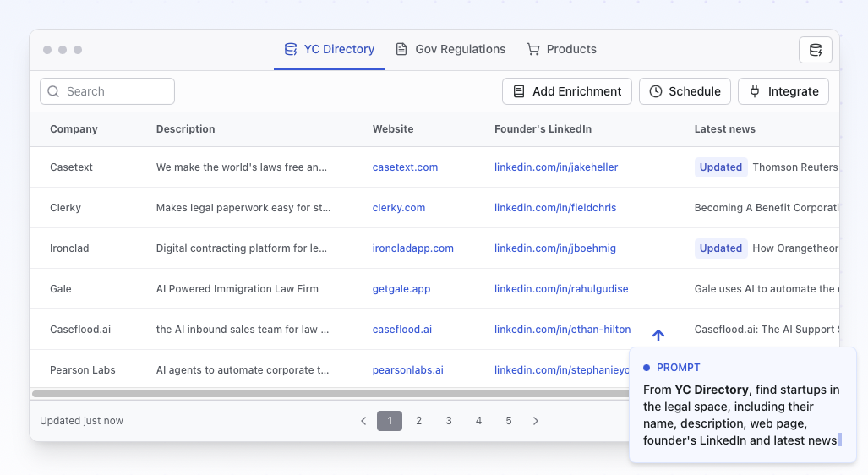The width and height of the screenshot is (868, 475).
Task: Go to the next page with the right chevron
Action: pos(535,421)
